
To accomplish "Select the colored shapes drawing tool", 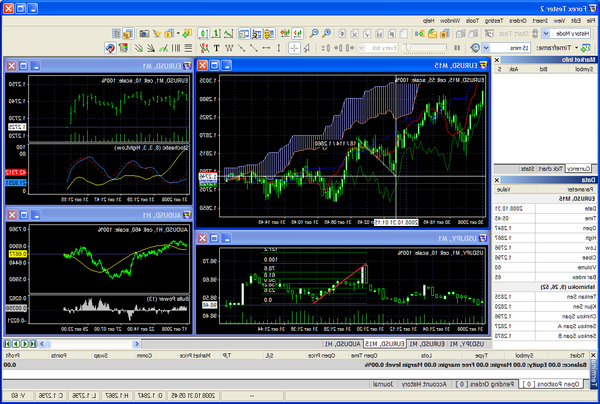I will pos(123,48).
